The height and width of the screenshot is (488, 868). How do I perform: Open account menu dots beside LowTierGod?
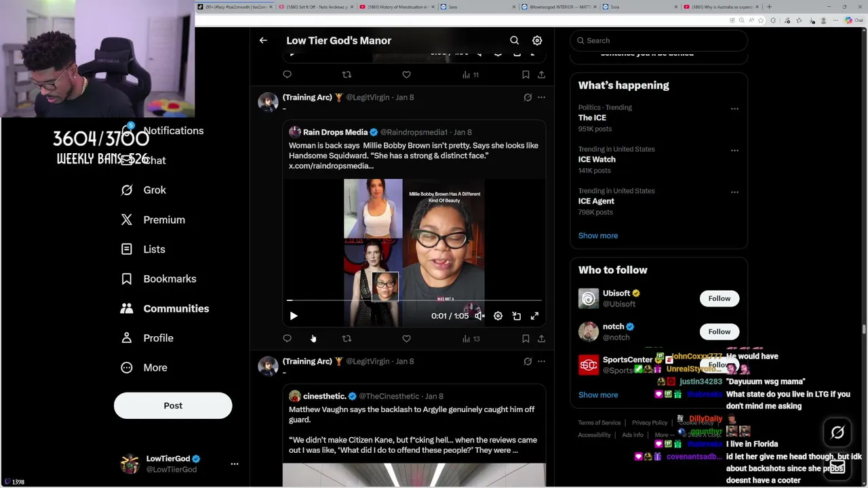pos(235,464)
